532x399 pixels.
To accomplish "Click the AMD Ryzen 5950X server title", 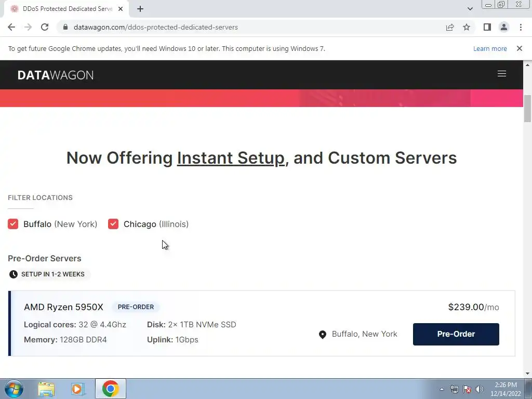I will 63,307.
